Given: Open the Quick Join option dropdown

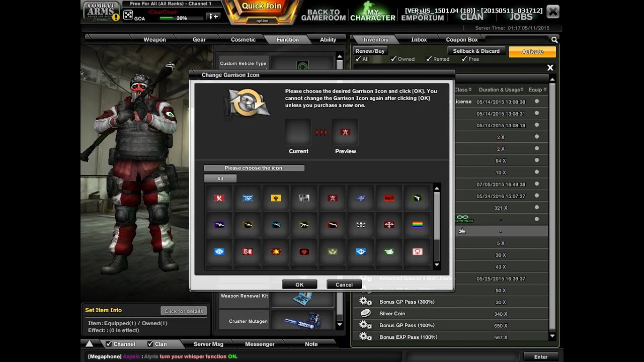Looking at the screenshot, I should (x=262, y=21).
